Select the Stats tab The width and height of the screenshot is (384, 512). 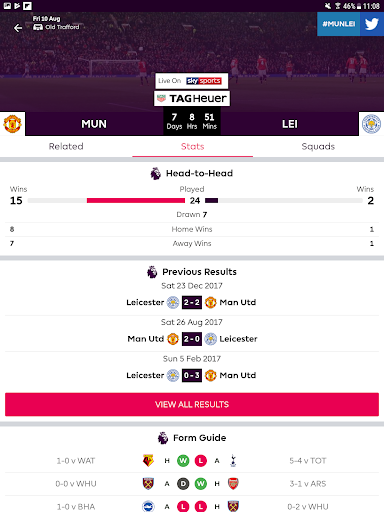192,146
